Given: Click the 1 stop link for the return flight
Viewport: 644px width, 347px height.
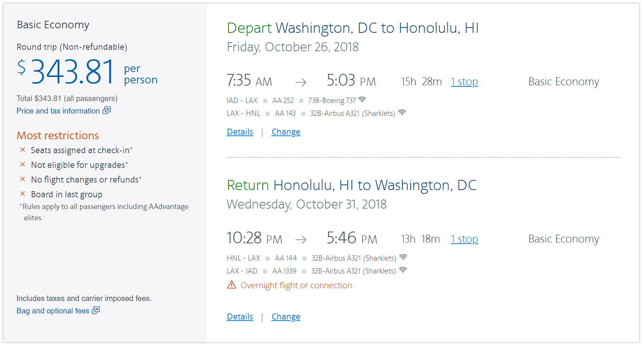Looking at the screenshot, I should coord(464,239).
